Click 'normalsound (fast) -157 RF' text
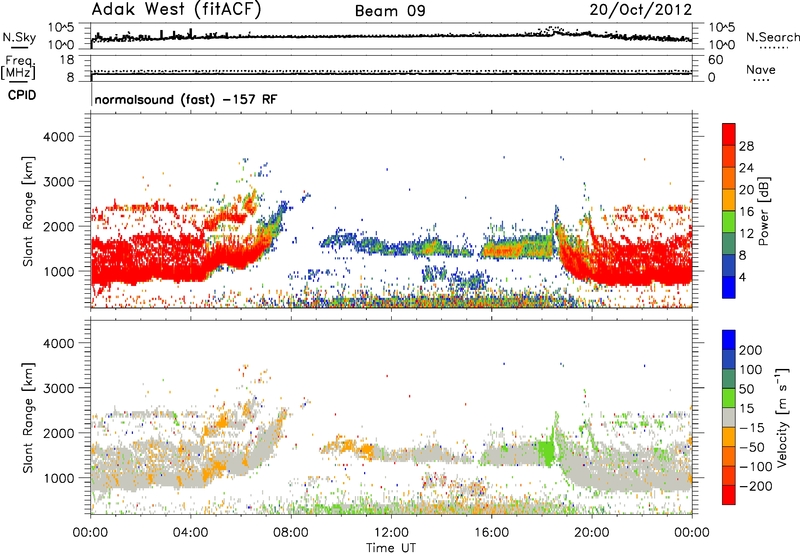800x554 pixels. [x=186, y=99]
